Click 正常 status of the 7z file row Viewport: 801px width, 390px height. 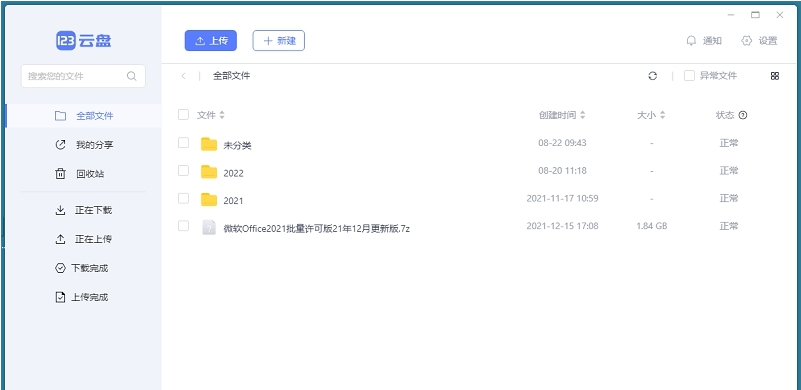tap(729, 226)
